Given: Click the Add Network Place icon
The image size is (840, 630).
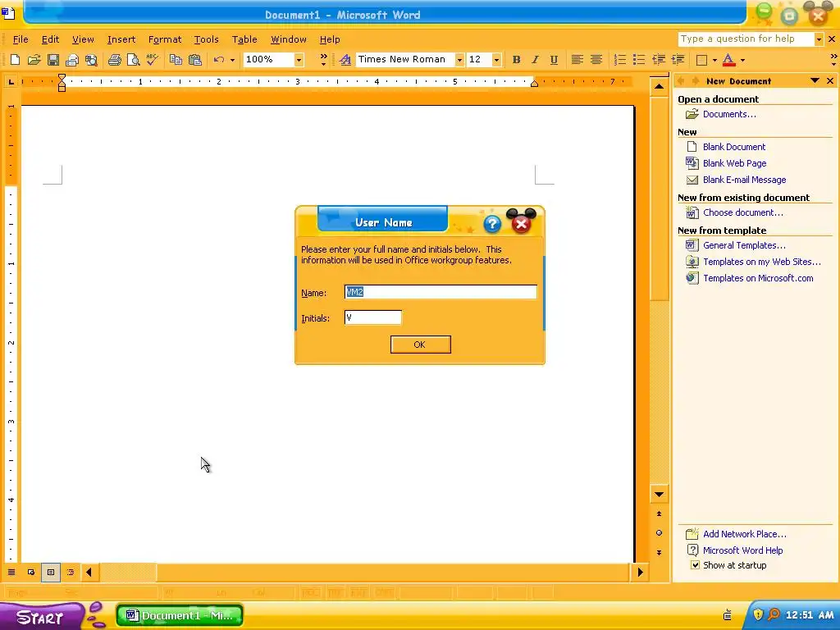Looking at the screenshot, I should coord(692,533).
